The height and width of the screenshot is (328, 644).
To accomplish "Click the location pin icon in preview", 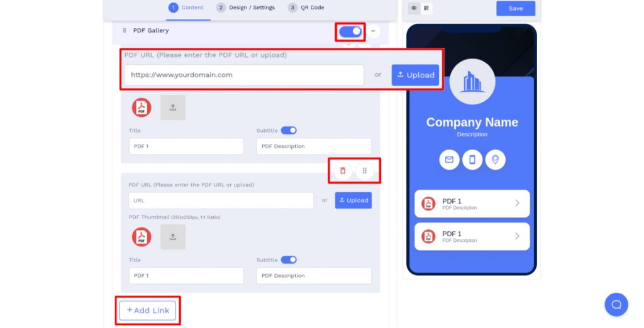I will (496, 160).
